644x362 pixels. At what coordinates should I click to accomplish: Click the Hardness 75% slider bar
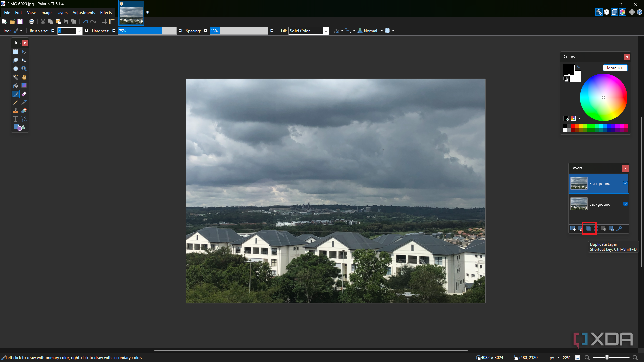click(x=147, y=31)
